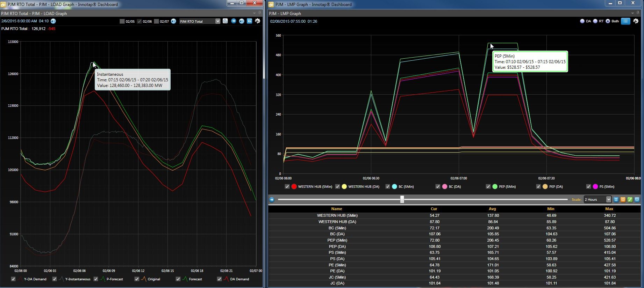Click the 528.57 Max value cell
Screen dimensions: 644x288
click(609, 240)
